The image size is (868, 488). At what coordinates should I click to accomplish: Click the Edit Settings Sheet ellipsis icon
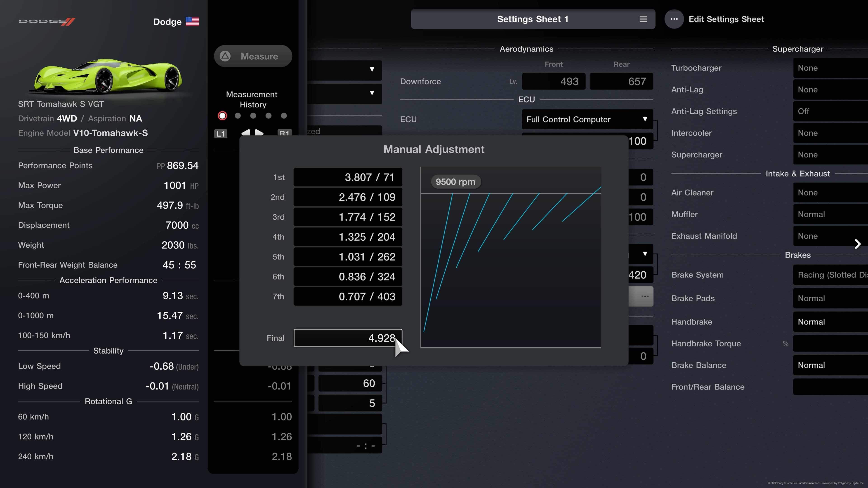point(674,19)
